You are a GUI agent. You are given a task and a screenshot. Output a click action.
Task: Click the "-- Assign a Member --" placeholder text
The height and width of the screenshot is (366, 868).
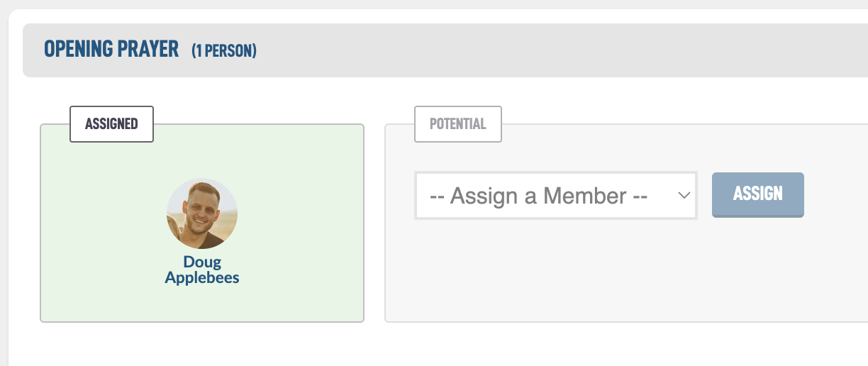pos(539,196)
